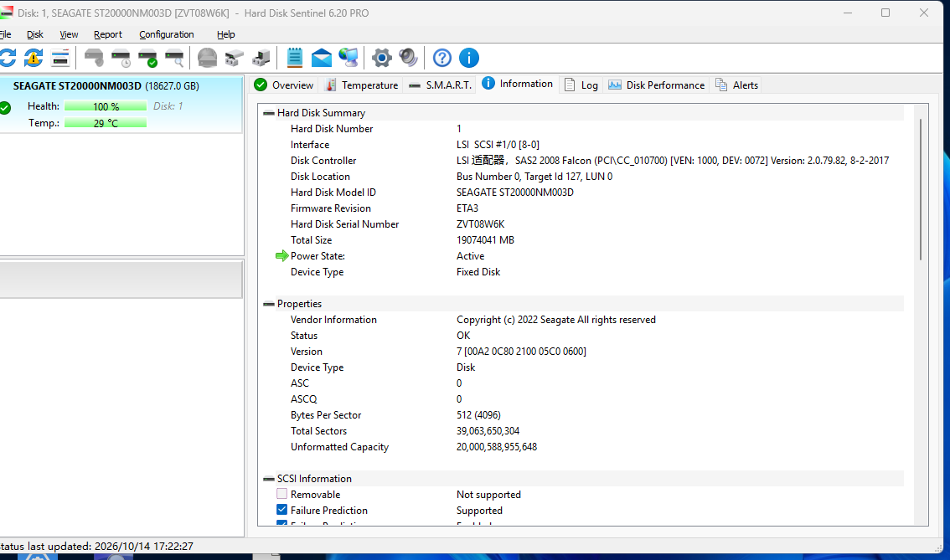Click the globe and monitor network icon

click(349, 58)
